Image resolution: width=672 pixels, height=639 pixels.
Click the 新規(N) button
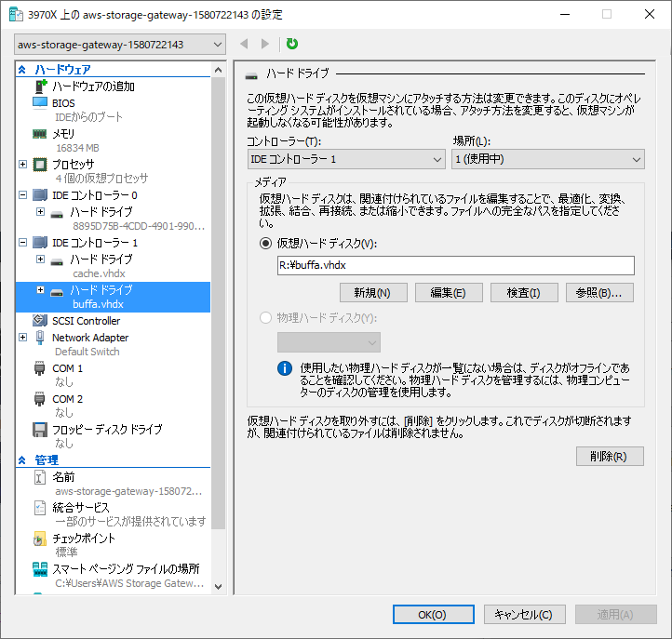point(373,292)
